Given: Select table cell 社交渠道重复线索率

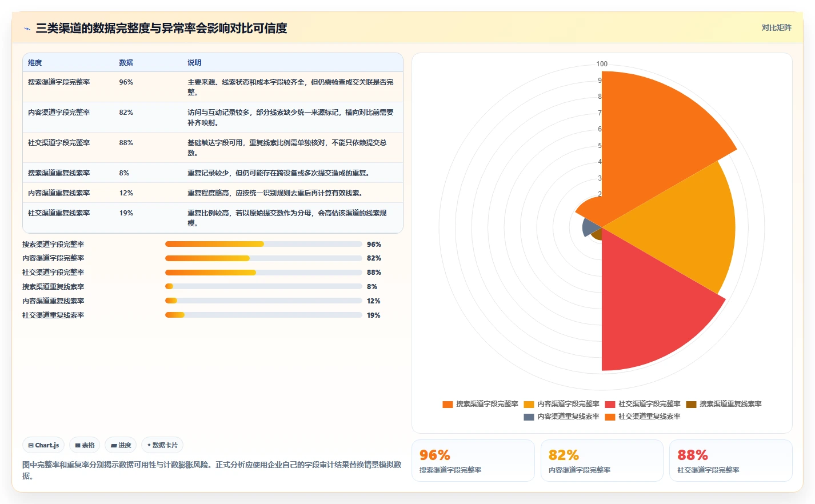Looking at the screenshot, I should coord(59,213).
